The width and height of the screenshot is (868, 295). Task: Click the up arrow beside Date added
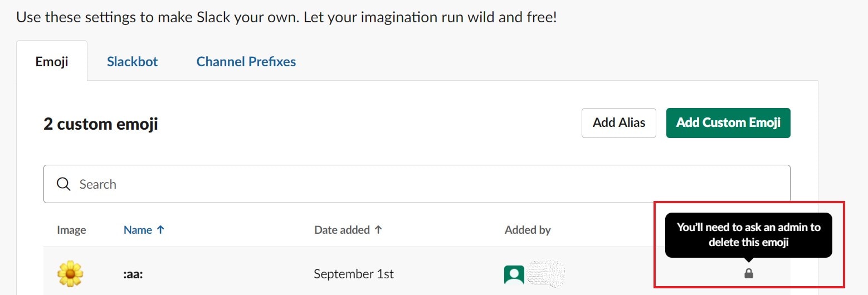point(378,229)
